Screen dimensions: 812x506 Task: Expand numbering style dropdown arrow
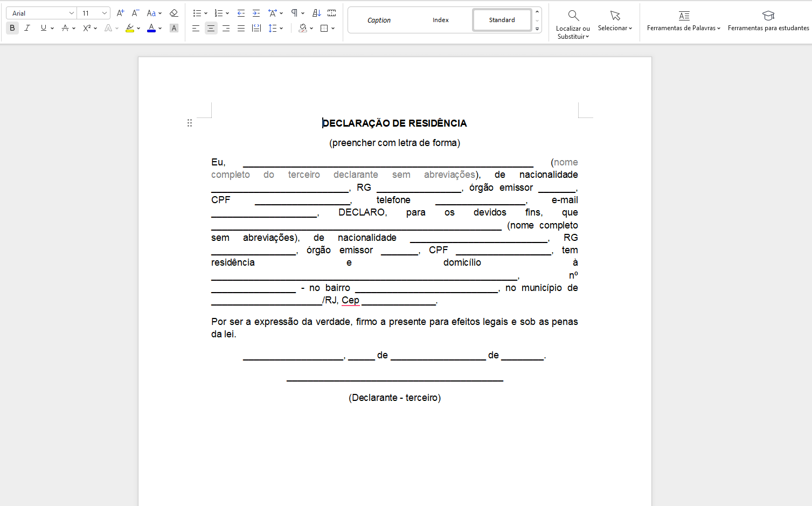[227, 13]
